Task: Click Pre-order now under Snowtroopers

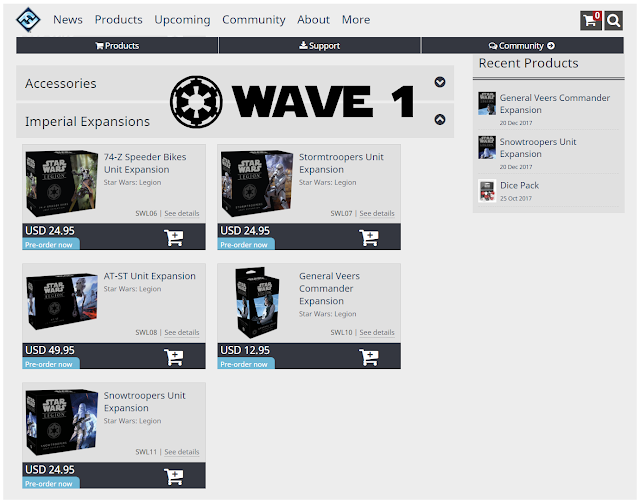Action: [51, 483]
